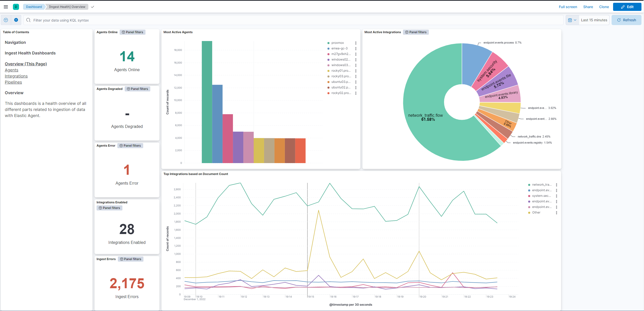Open the saved query filter menu icon

[6, 20]
